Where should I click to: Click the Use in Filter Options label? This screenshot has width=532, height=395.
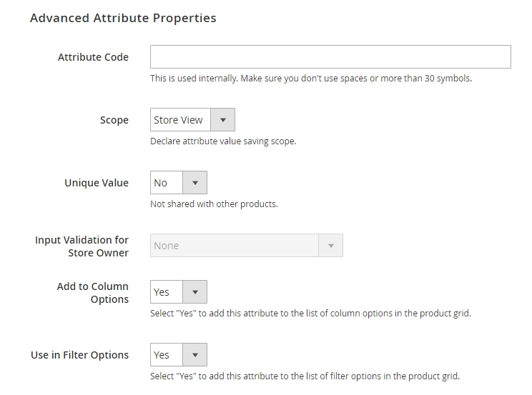point(80,355)
